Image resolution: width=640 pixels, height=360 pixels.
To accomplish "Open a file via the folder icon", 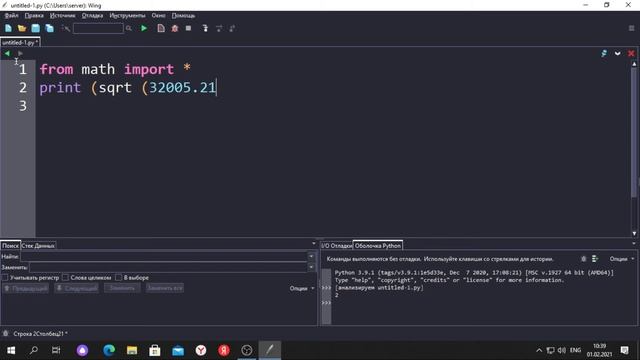I will 22,28.
